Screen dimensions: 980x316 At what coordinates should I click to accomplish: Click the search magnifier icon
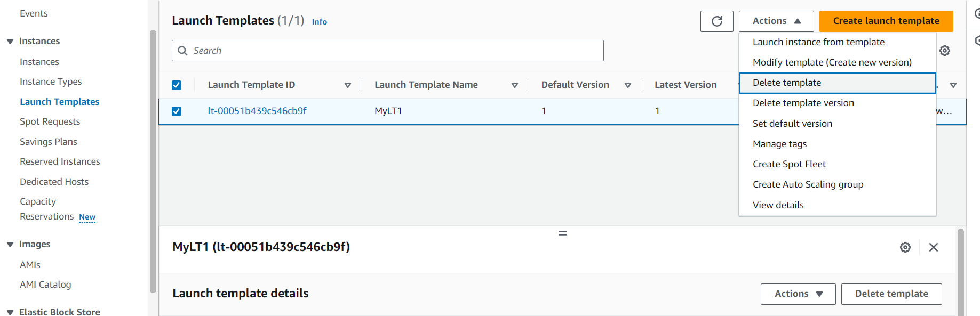182,51
